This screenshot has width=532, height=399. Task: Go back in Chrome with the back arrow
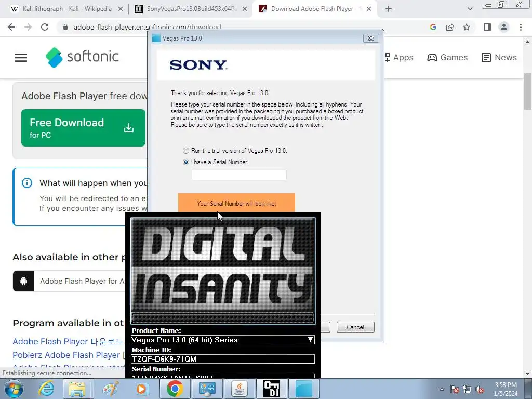11,27
